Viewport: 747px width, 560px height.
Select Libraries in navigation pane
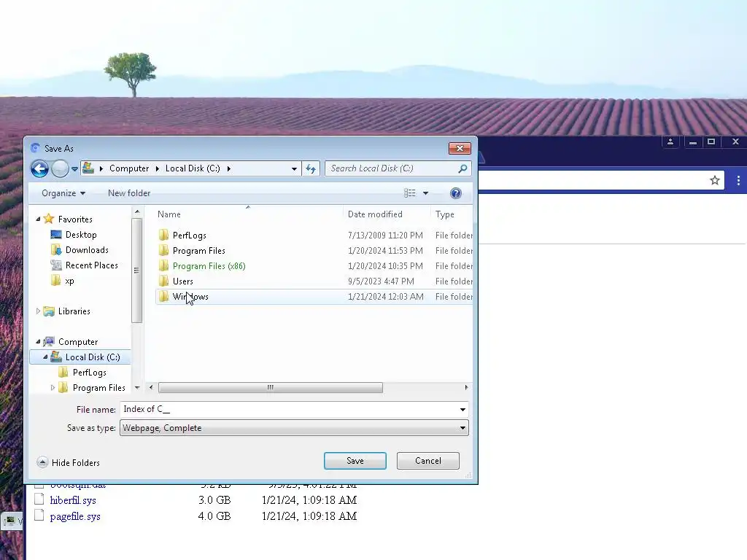[x=74, y=311]
